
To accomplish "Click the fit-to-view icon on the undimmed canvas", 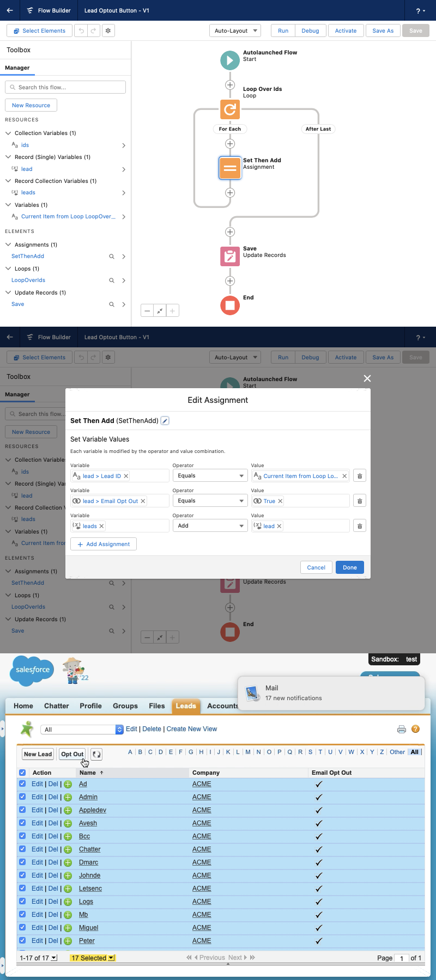I will tap(160, 310).
